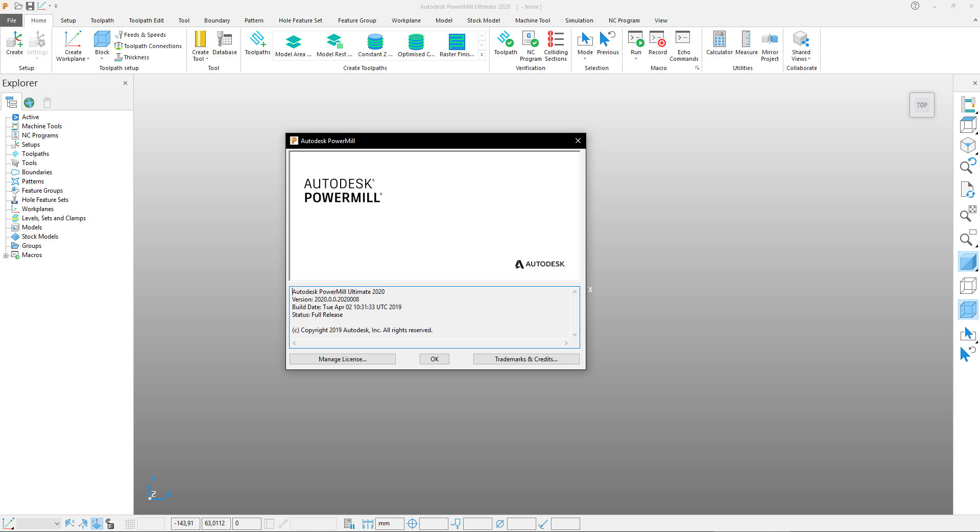Click the TOP view cube face
The image size is (980, 532).
[922, 105]
